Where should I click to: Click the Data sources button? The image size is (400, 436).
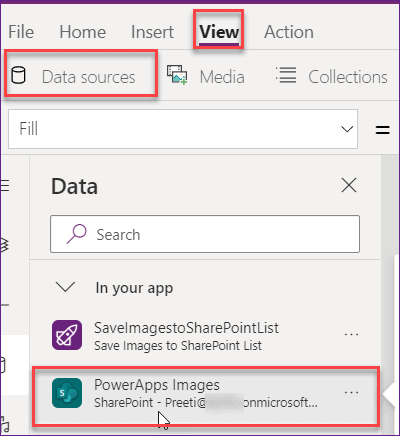pos(80,74)
